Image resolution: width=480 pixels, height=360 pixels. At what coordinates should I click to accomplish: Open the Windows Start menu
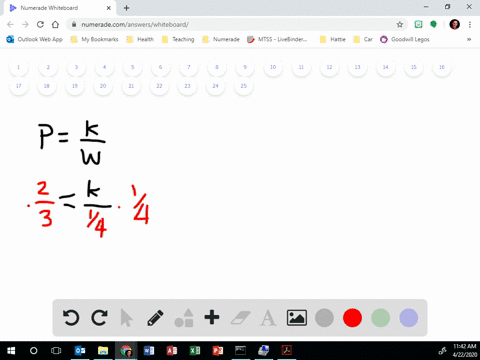point(11,351)
